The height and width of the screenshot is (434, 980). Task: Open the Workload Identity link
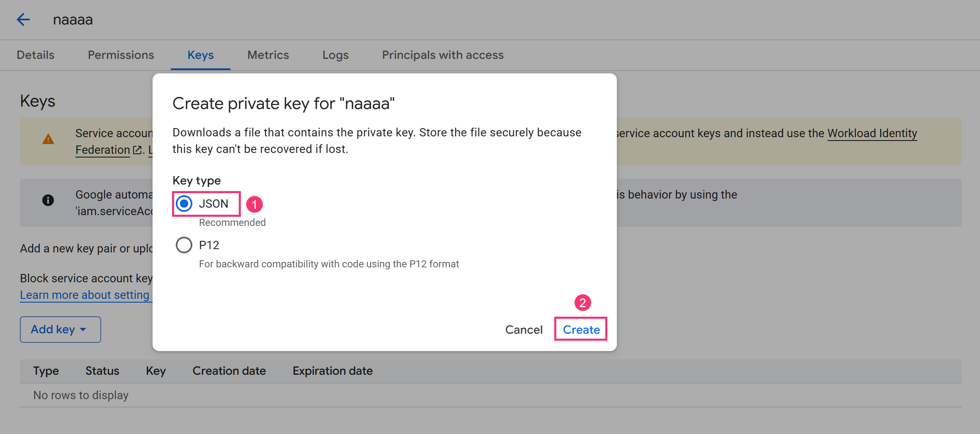click(x=872, y=133)
